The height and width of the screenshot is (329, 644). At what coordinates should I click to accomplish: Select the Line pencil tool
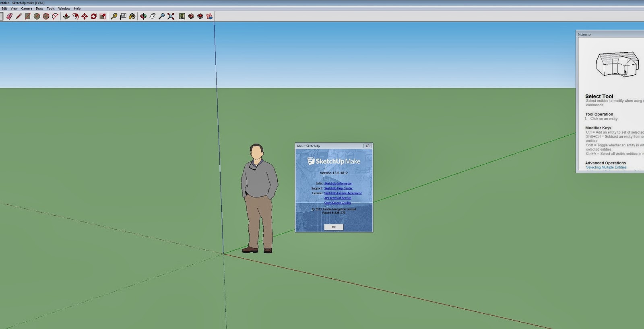[19, 16]
